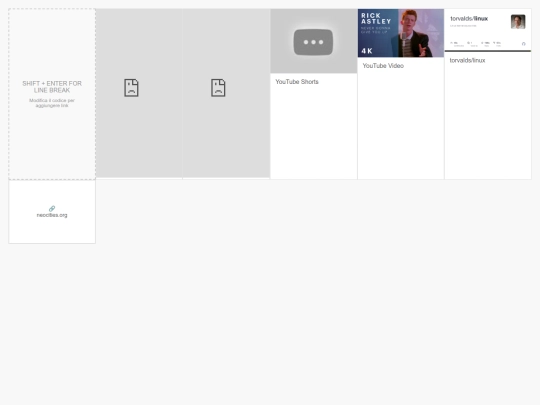This screenshot has width=540, height=405.
Task: Click the YouTube Shorts card title
Action: [x=297, y=82]
